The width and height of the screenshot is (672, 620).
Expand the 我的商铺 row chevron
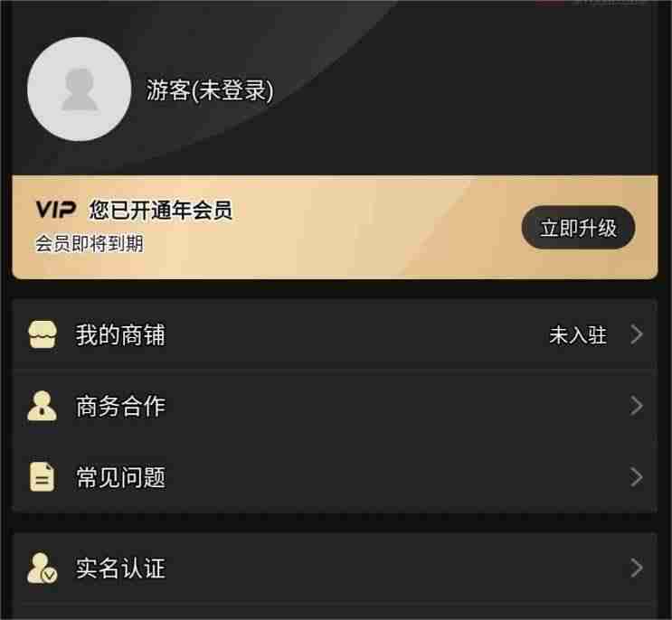click(x=637, y=334)
